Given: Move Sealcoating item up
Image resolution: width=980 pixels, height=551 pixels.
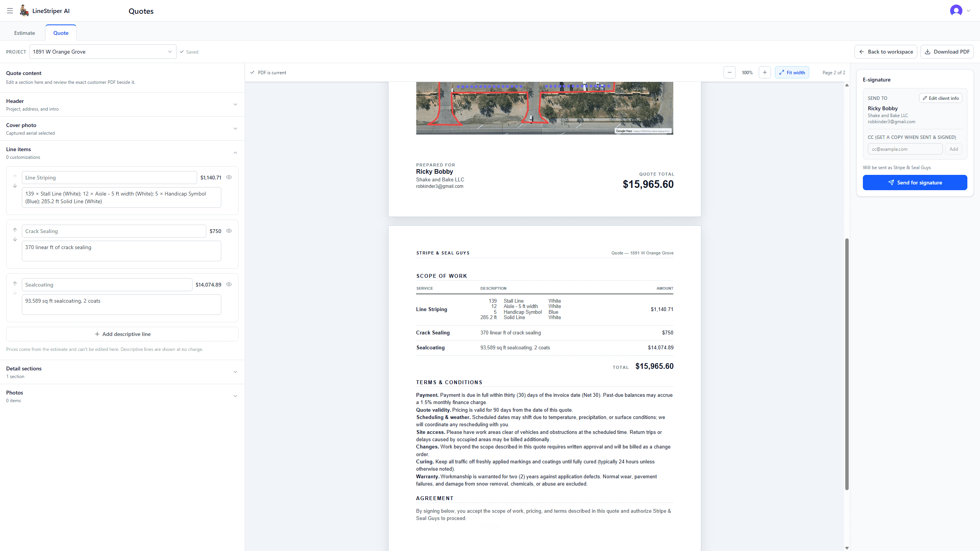Looking at the screenshot, I should (x=15, y=284).
